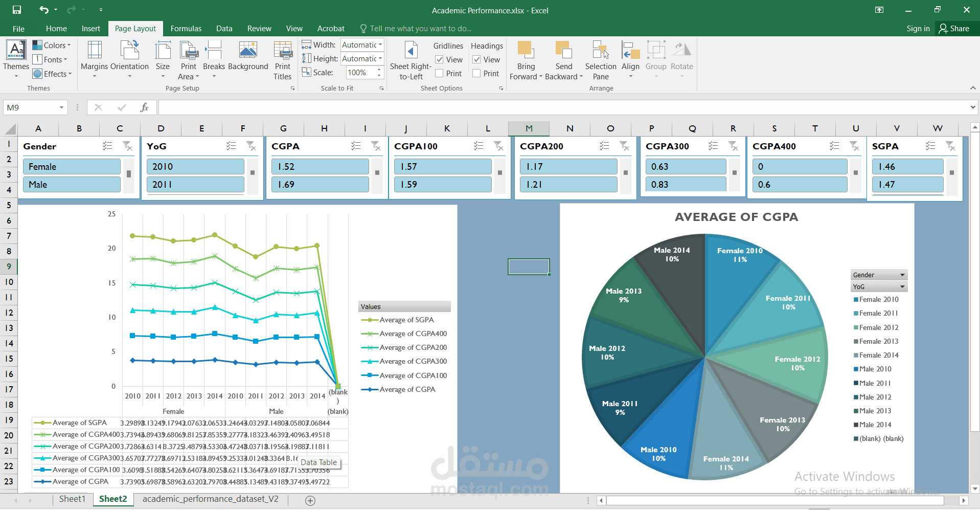The image size is (980, 510).
Task: Click the Background image icon
Action: coord(248,50)
